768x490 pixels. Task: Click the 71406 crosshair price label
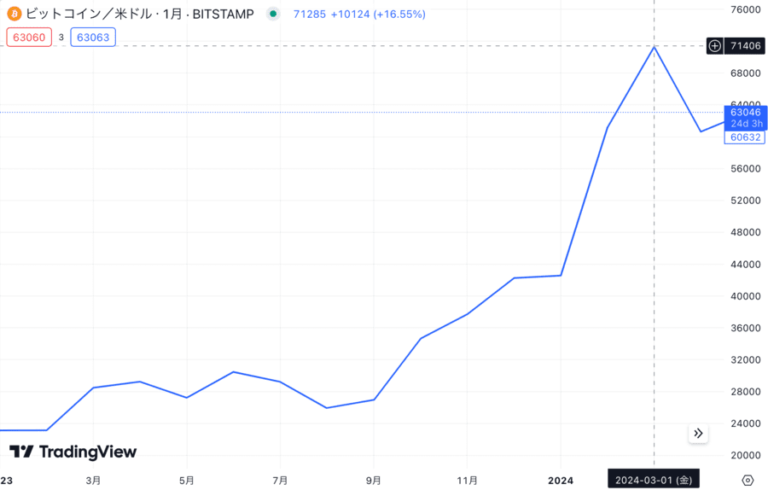coord(745,46)
